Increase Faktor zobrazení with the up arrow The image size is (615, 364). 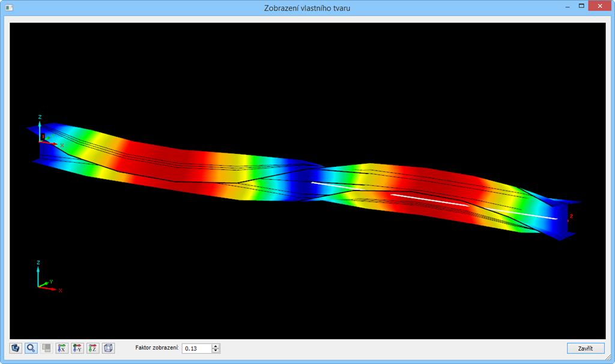click(215, 345)
